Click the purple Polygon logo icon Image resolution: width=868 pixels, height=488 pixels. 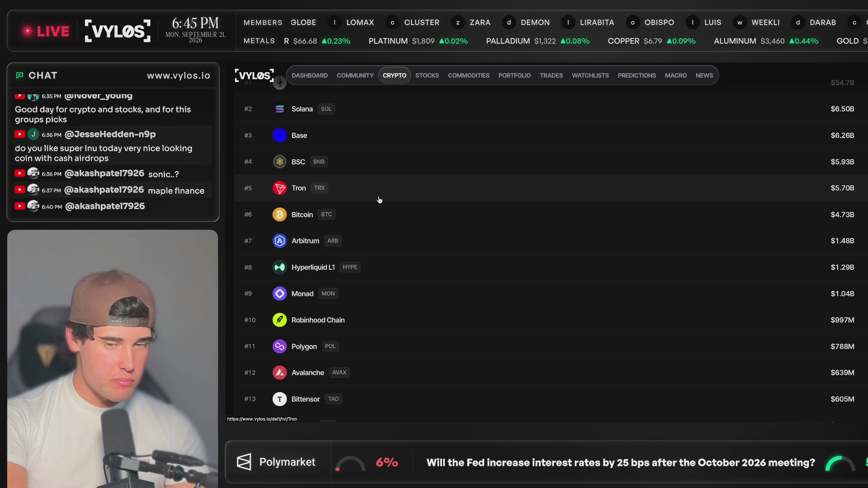pyautogui.click(x=279, y=346)
